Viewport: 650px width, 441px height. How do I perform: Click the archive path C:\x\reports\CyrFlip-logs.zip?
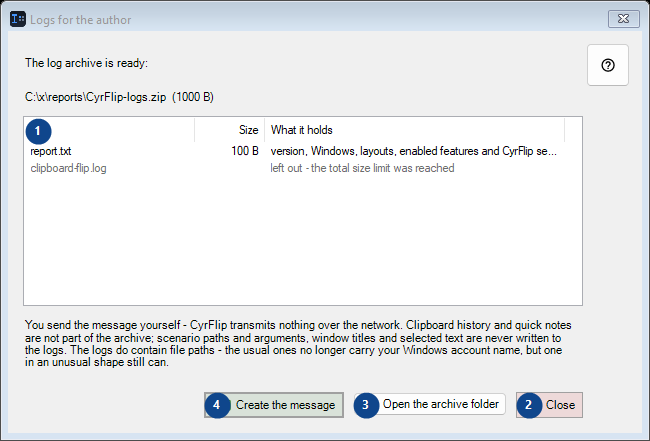pyautogui.click(x=119, y=97)
